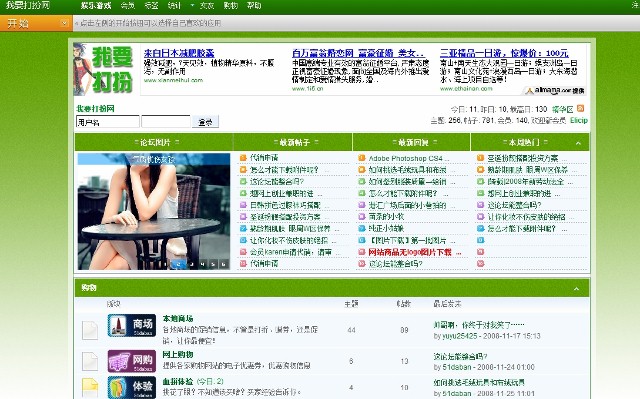640x399 pixels.
Task: Open the 购物 item in the top menu
Action: tap(231, 5)
